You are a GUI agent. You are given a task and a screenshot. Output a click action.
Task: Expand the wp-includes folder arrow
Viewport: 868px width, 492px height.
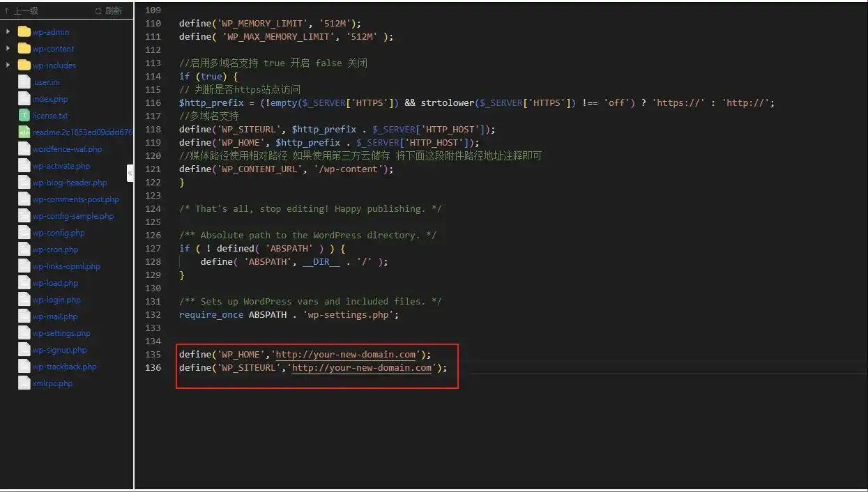coord(8,66)
